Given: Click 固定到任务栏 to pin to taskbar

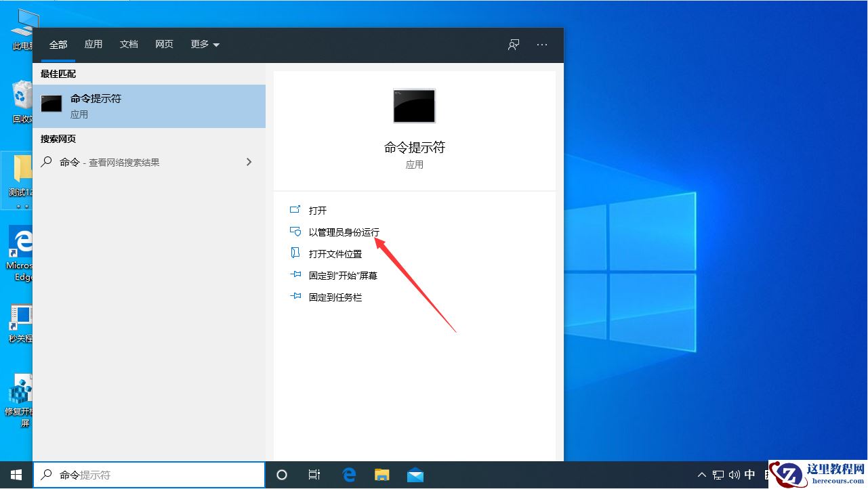Looking at the screenshot, I should click(336, 297).
